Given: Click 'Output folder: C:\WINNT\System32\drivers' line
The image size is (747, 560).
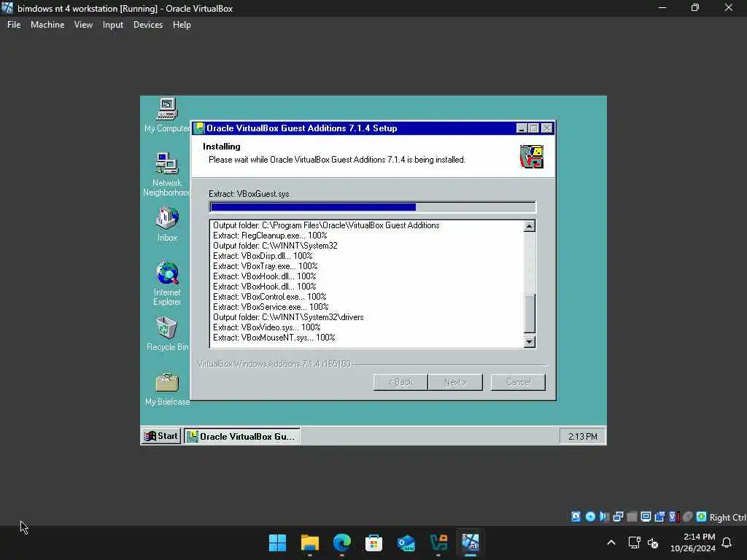Looking at the screenshot, I should (287, 317).
